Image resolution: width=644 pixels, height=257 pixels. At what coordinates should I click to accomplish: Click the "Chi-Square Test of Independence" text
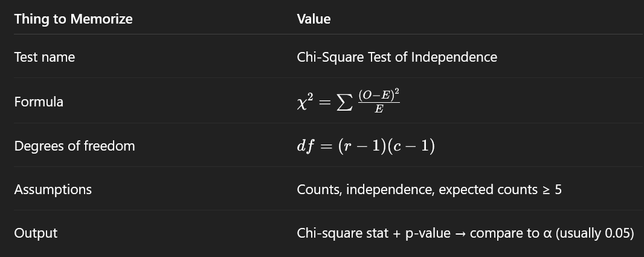(x=397, y=57)
